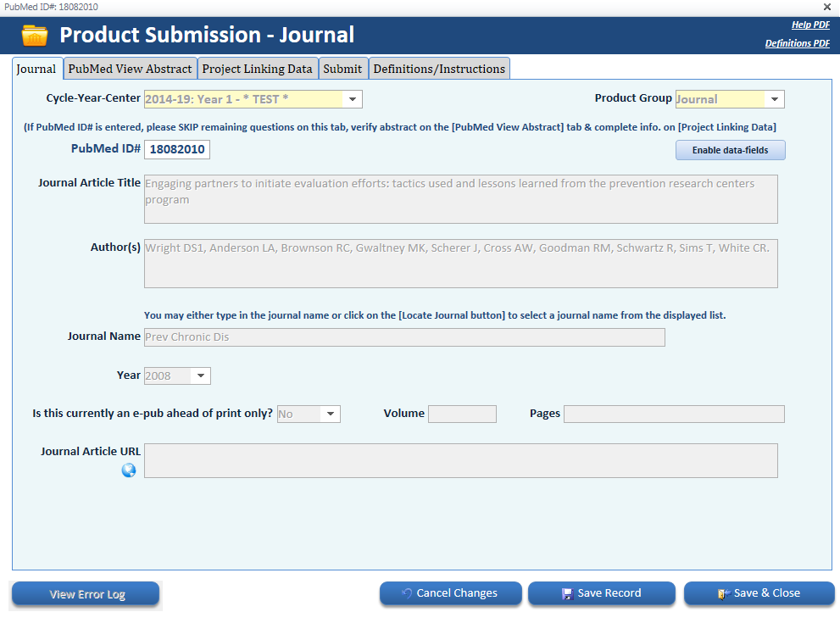Switch to the Journal tab

pyautogui.click(x=36, y=70)
